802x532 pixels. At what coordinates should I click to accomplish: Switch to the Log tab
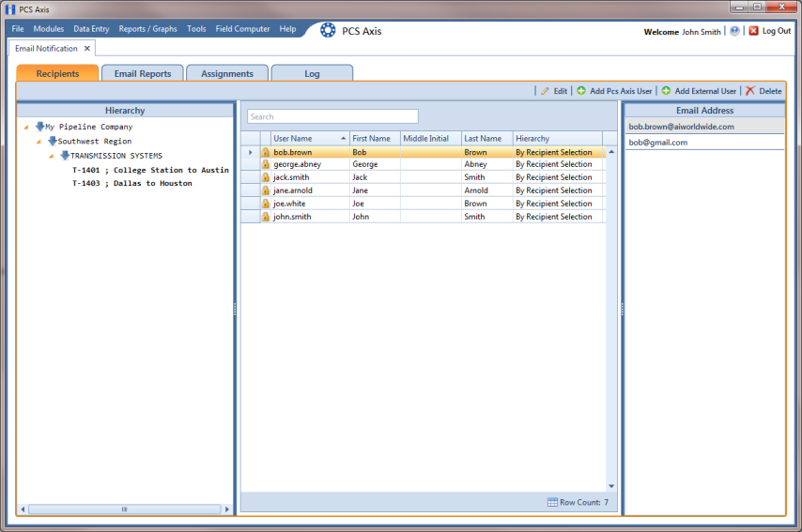pos(312,73)
